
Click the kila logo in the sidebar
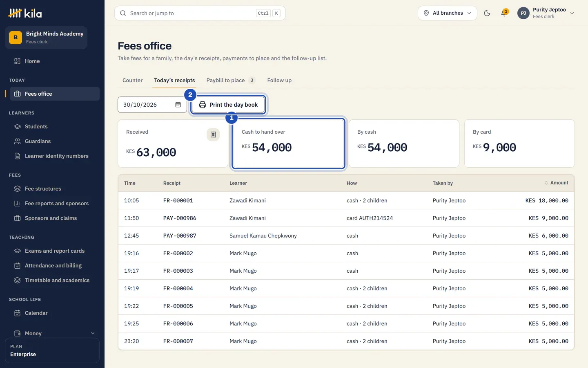(25, 13)
